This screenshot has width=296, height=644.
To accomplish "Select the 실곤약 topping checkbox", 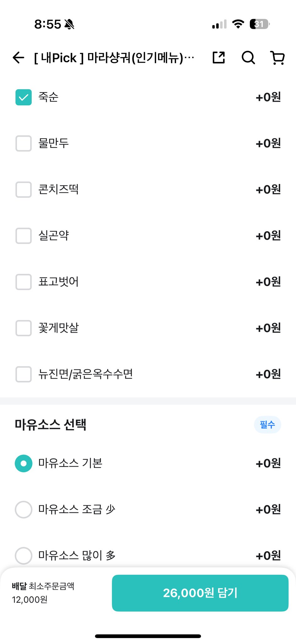I will (24, 236).
